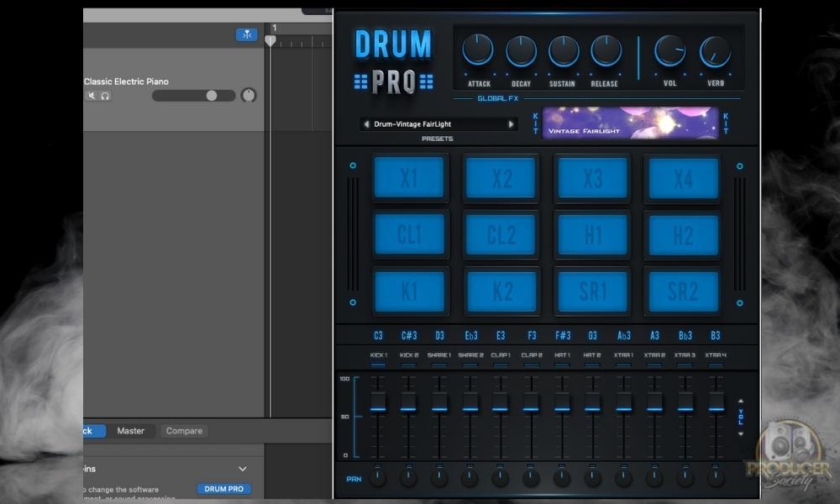
Task: Click the Vol down arrow beside faders
Action: pyautogui.click(x=741, y=433)
